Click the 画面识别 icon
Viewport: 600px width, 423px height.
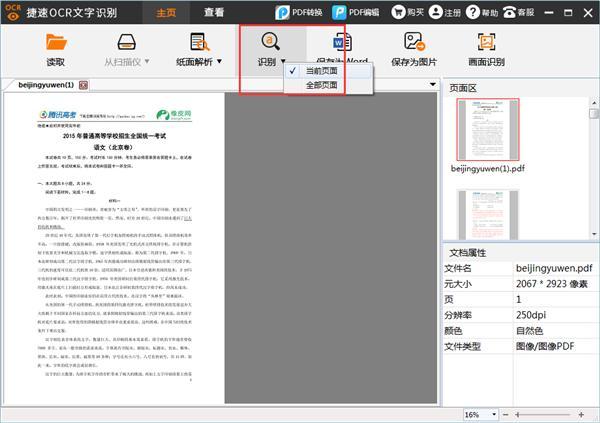tap(486, 42)
